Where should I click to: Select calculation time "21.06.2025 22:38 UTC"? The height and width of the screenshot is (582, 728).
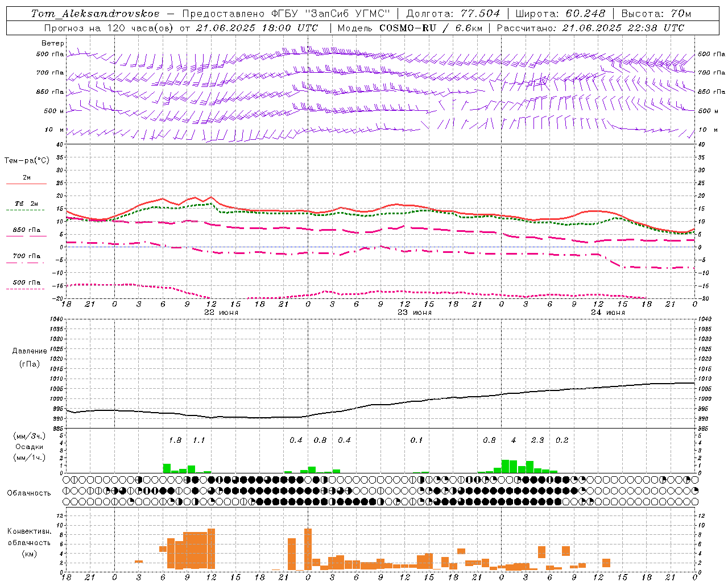[x=623, y=28]
